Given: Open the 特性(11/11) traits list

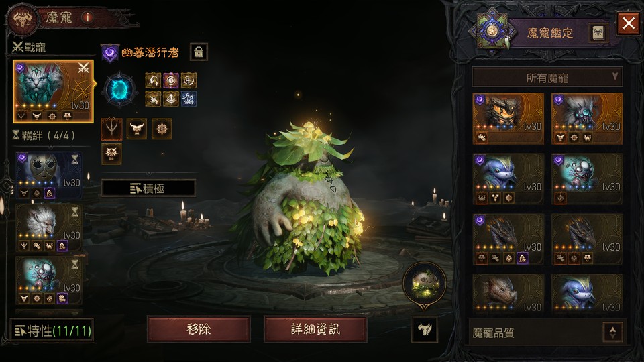Looking at the screenshot, I should pyautogui.click(x=52, y=330).
